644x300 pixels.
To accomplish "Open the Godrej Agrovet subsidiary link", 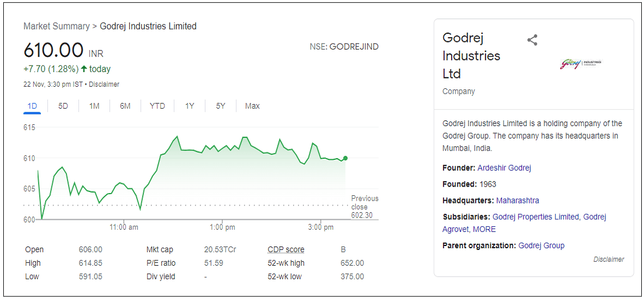I will [x=524, y=223].
